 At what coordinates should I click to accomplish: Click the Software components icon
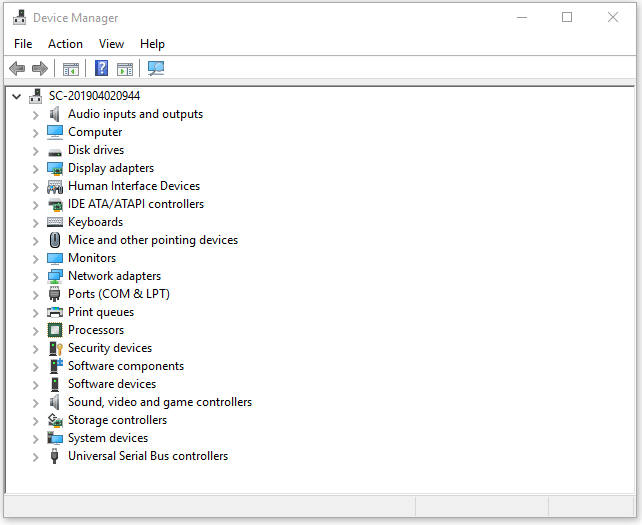(56, 366)
